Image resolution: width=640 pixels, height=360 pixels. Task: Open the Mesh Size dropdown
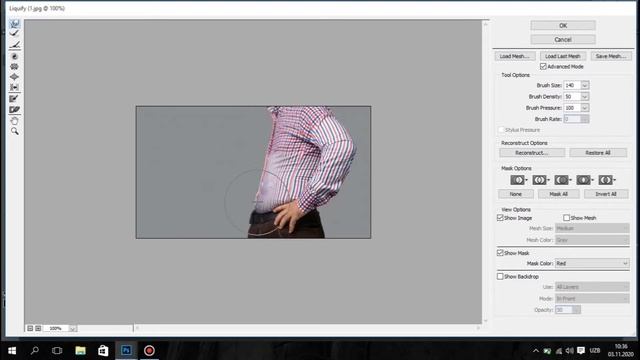pos(592,228)
